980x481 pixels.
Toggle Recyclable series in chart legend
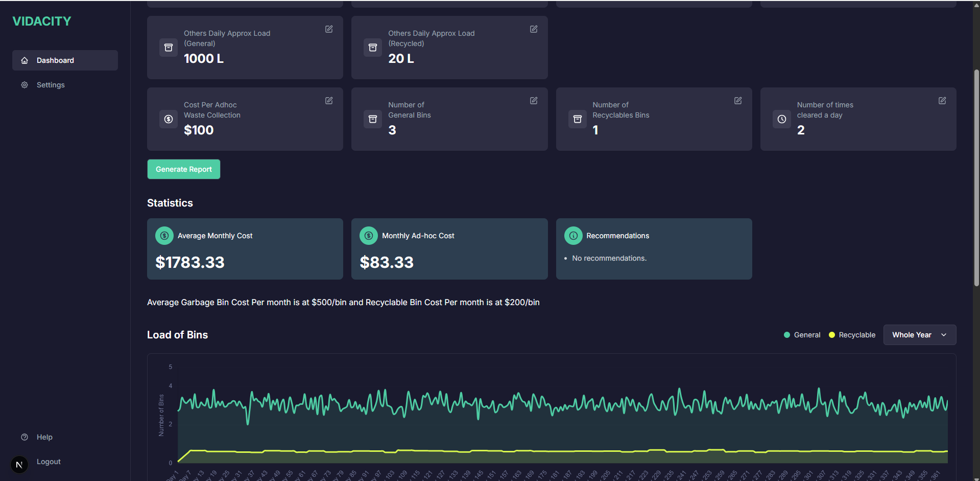852,335
